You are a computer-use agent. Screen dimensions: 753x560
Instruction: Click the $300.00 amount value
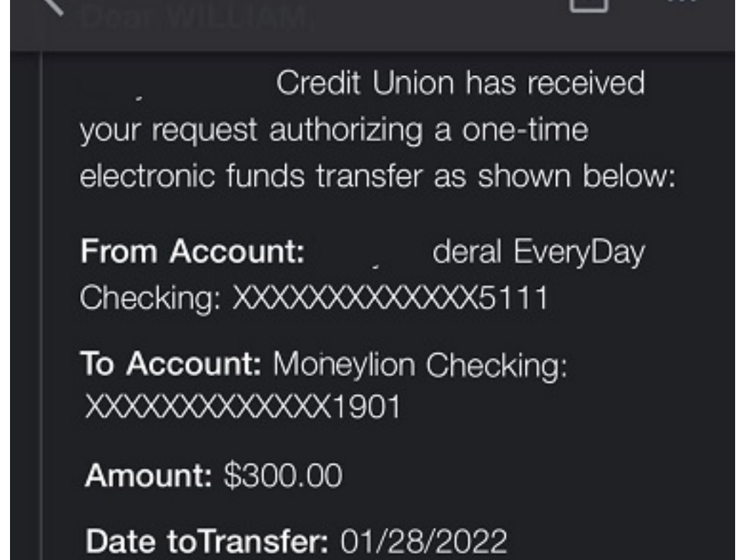coord(283,475)
